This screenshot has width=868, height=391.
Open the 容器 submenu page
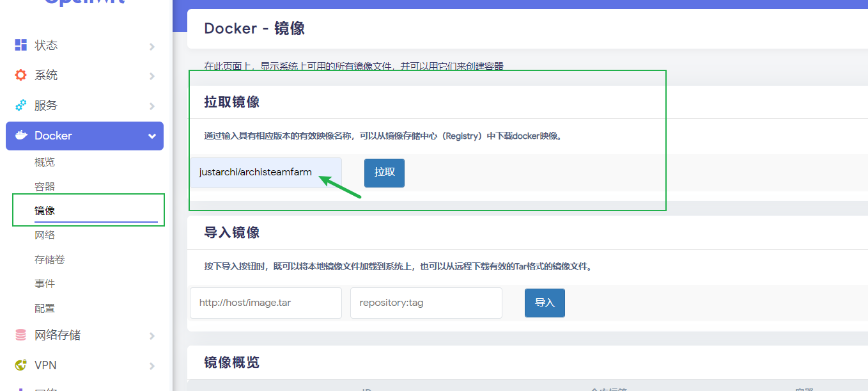tap(45, 187)
